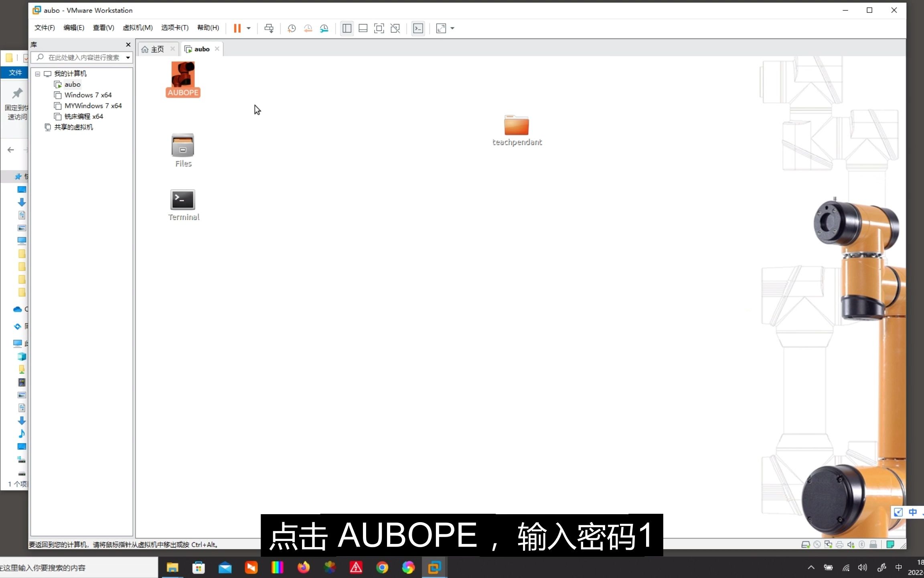Click the hard disk device status icon
The width and height of the screenshot is (924, 578).
click(x=805, y=545)
